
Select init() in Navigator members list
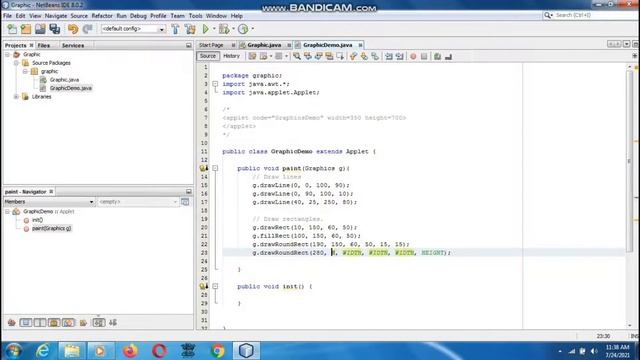37,220
